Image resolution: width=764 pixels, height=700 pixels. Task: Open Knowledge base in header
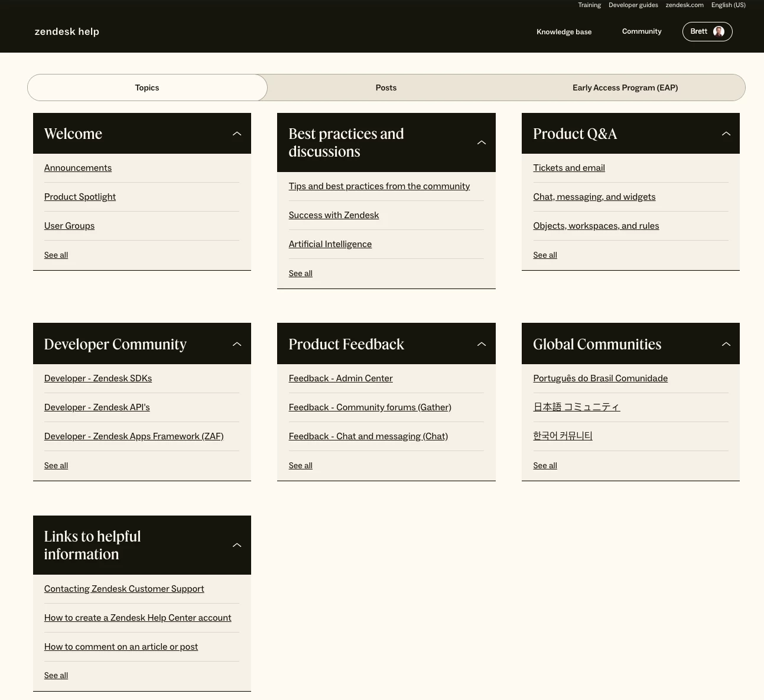[x=564, y=32]
